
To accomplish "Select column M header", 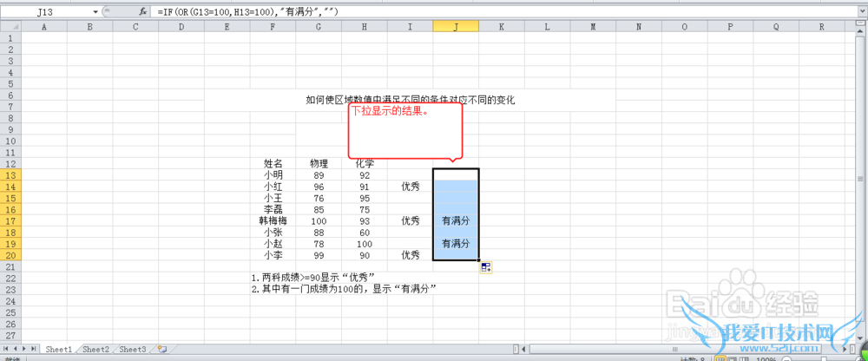I will (593, 27).
